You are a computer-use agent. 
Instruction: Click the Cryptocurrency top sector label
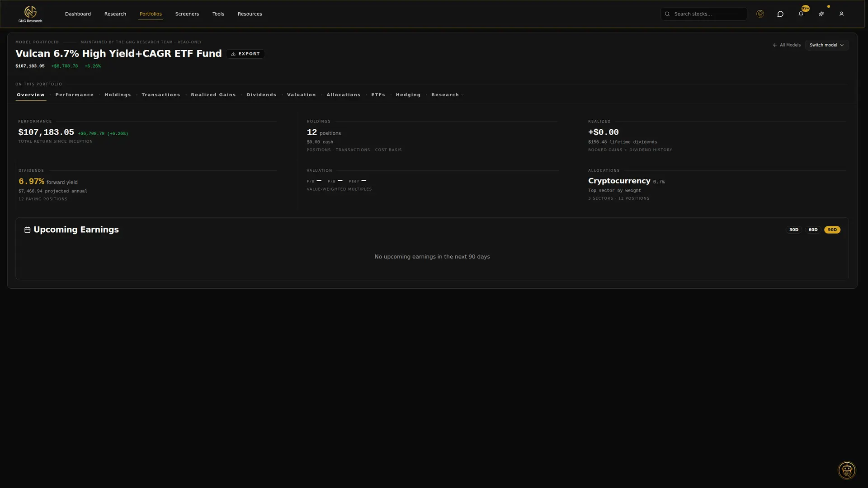click(x=619, y=181)
